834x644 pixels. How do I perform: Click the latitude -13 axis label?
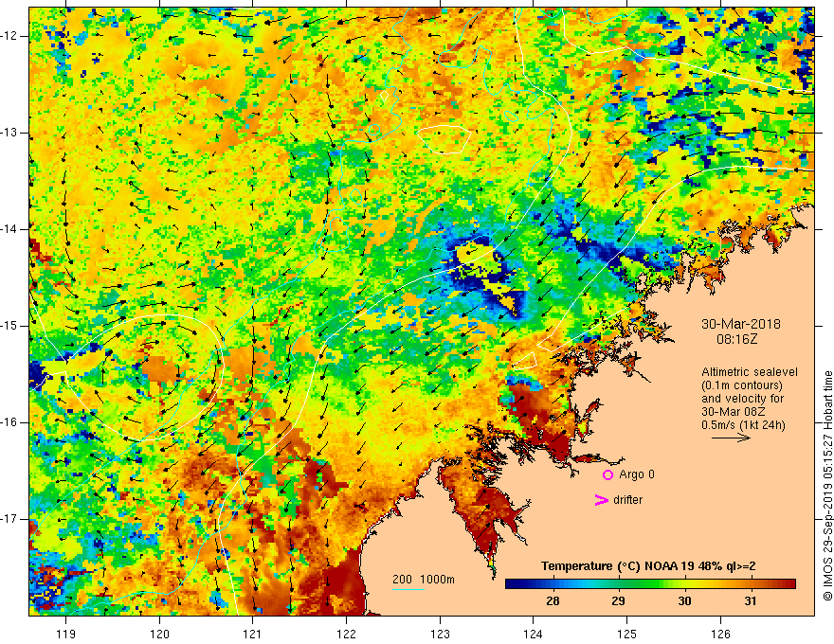coord(9,133)
